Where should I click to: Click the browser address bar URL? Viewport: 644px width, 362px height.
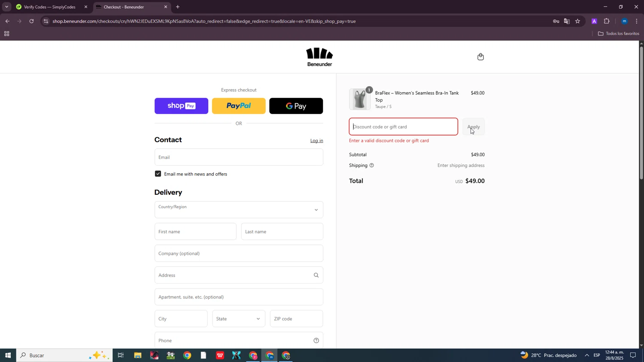pyautogui.click(x=204, y=21)
